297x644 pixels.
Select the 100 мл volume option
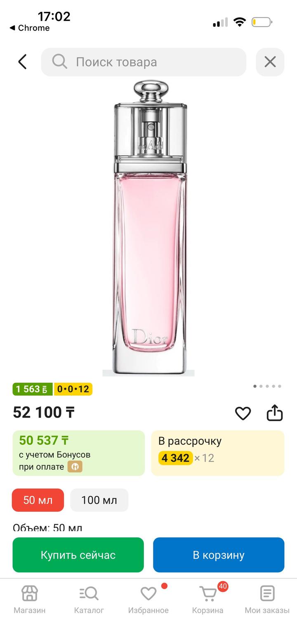99,500
